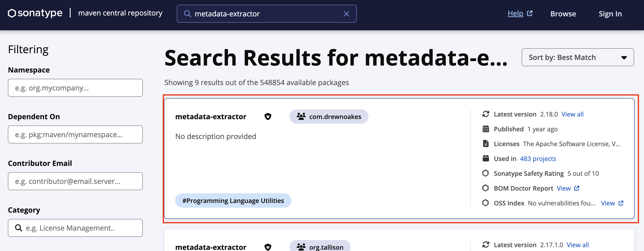Open Sign In page

coord(610,14)
